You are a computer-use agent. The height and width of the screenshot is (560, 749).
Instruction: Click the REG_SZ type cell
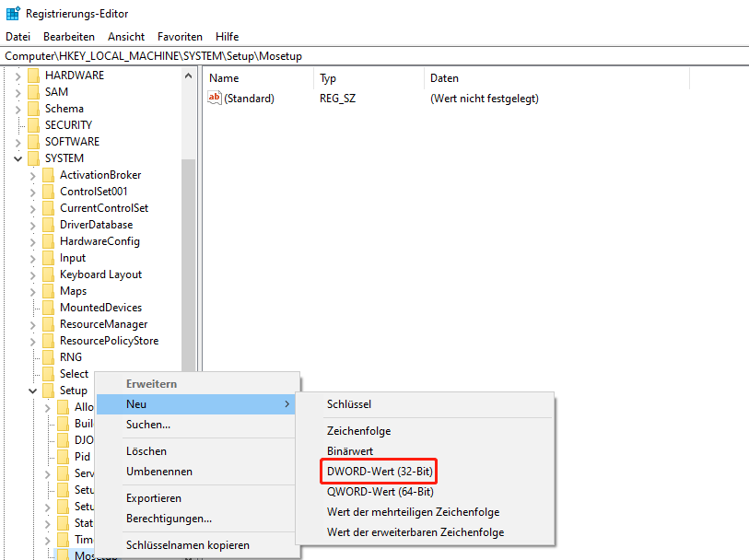point(338,99)
